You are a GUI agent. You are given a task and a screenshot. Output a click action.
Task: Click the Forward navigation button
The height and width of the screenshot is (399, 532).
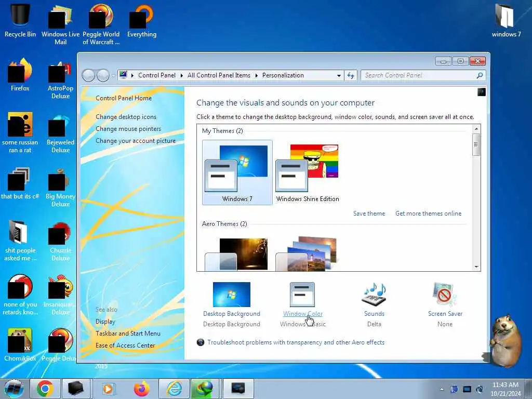tap(103, 75)
